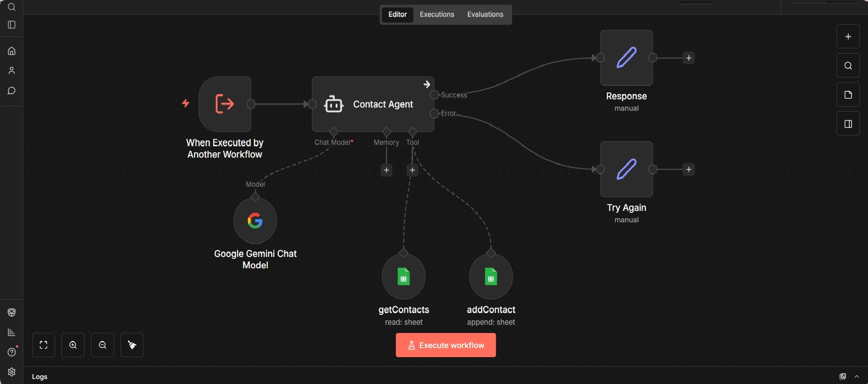Expand the Logs panel chevron
Screen dimensions: 868x384
click(x=857, y=377)
